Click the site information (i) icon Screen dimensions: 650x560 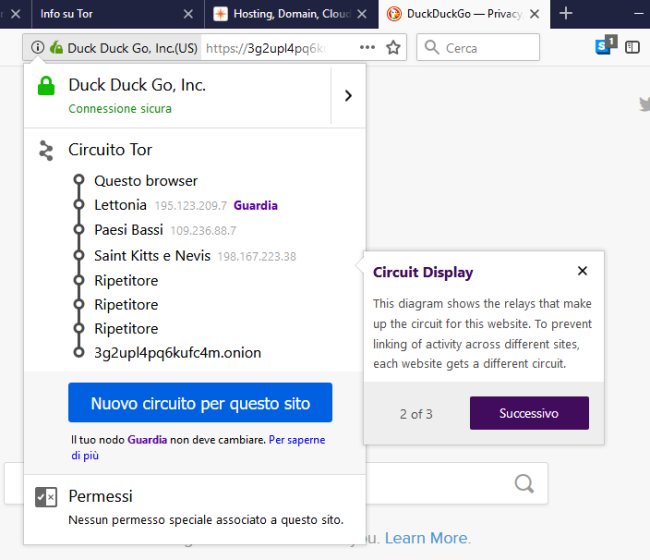point(37,48)
